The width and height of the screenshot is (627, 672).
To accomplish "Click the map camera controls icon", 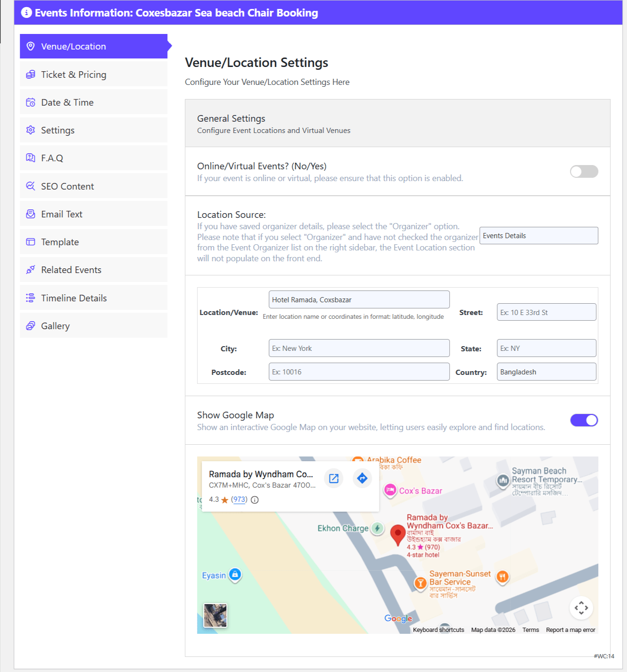I will click(x=581, y=608).
